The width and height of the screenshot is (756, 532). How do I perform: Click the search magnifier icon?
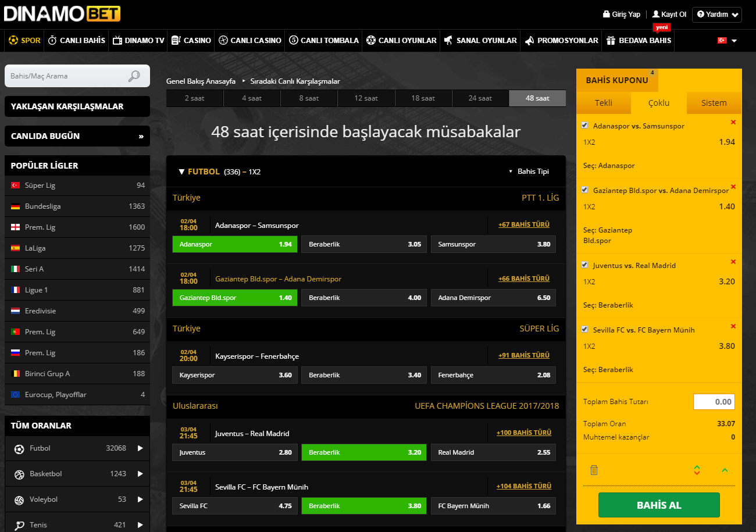point(134,76)
